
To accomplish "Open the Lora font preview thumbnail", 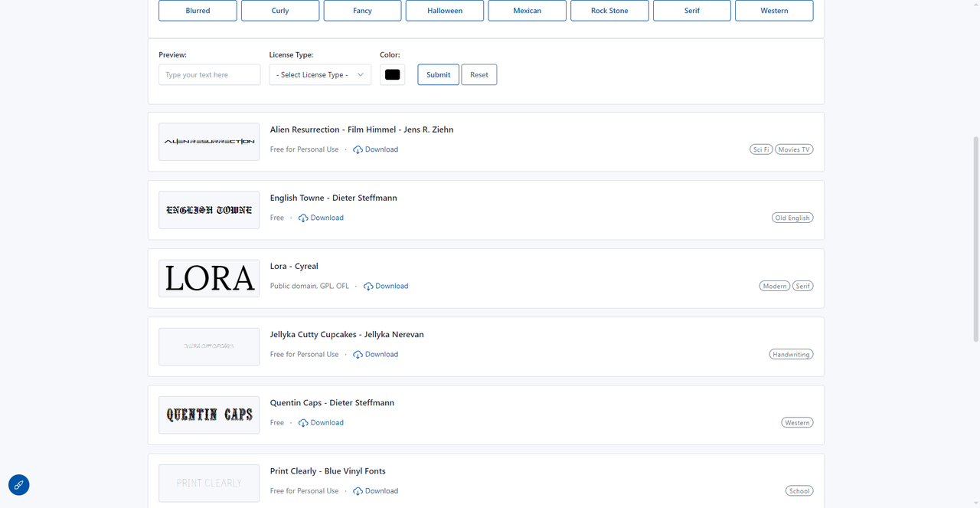I will click(209, 278).
